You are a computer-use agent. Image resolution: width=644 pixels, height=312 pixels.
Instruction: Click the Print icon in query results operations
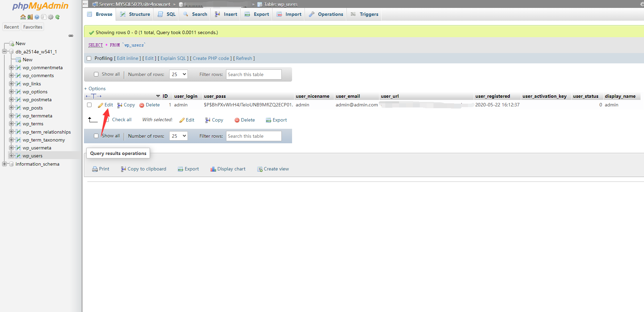point(95,169)
